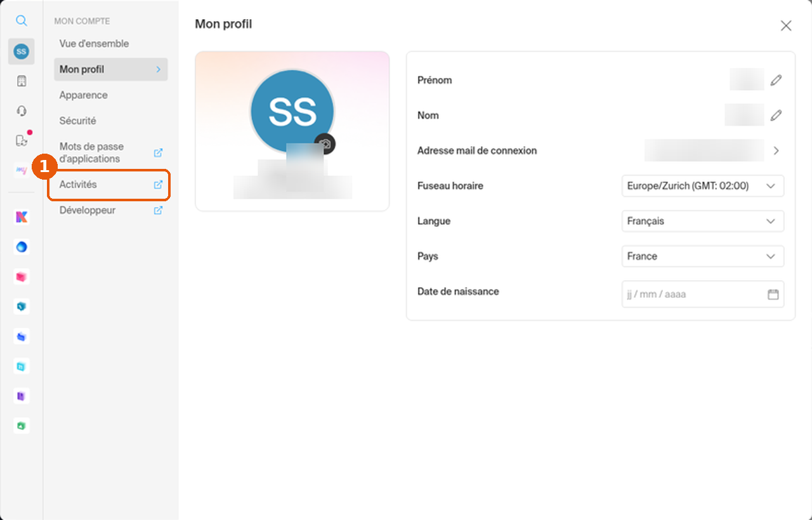Open the calendar icon in Date de naissance
The width and height of the screenshot is (812, 520).
(773, 295)
